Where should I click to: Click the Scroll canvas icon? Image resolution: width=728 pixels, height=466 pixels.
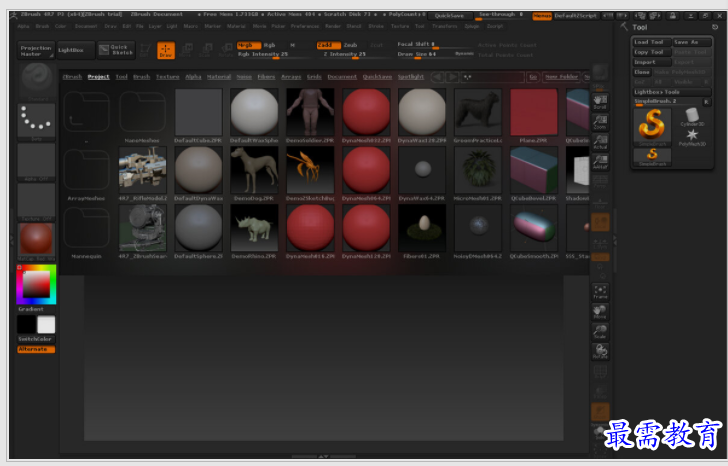600,101
